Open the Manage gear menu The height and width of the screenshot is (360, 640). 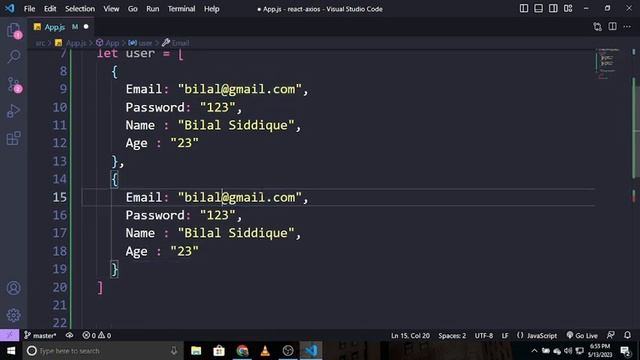tap(13, 315)
